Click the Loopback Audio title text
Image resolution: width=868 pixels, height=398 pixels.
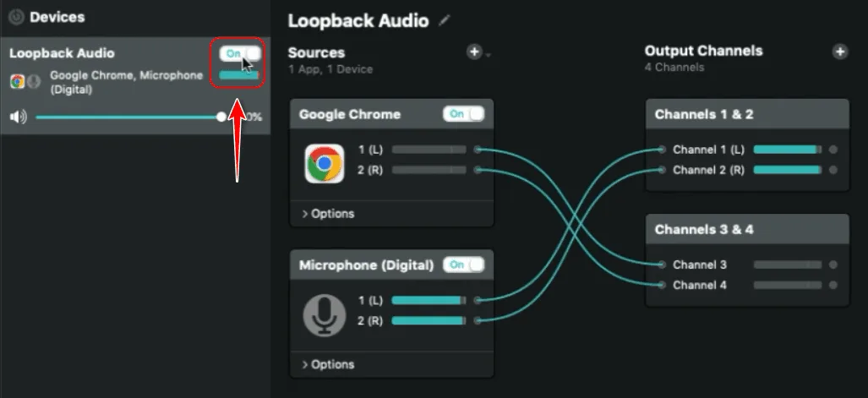point(358,21)
